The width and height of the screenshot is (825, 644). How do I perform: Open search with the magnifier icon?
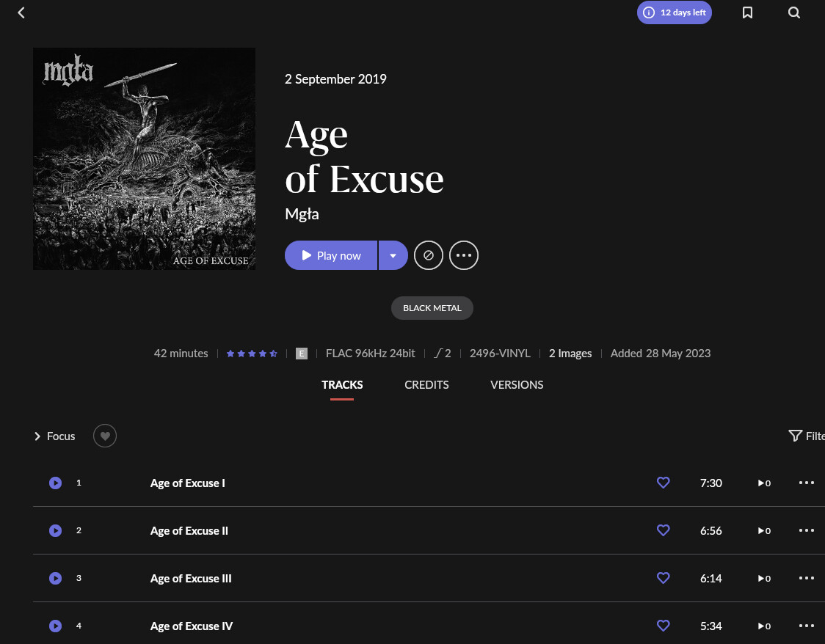click(794, 12)
